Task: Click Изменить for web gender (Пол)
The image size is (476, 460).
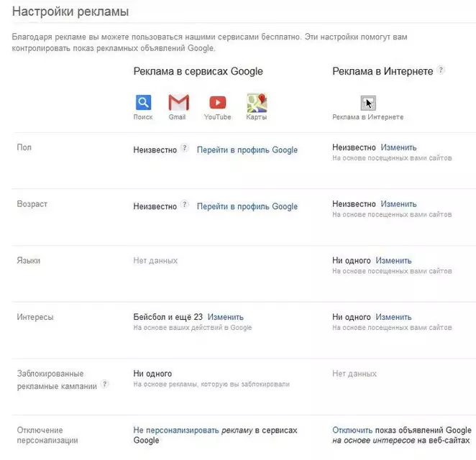Action: click(x=398, y=147)
